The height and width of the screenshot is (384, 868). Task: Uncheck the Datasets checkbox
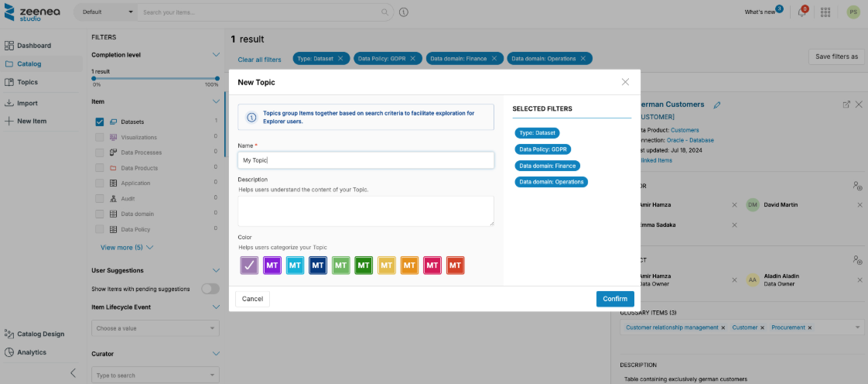point(100,122)
